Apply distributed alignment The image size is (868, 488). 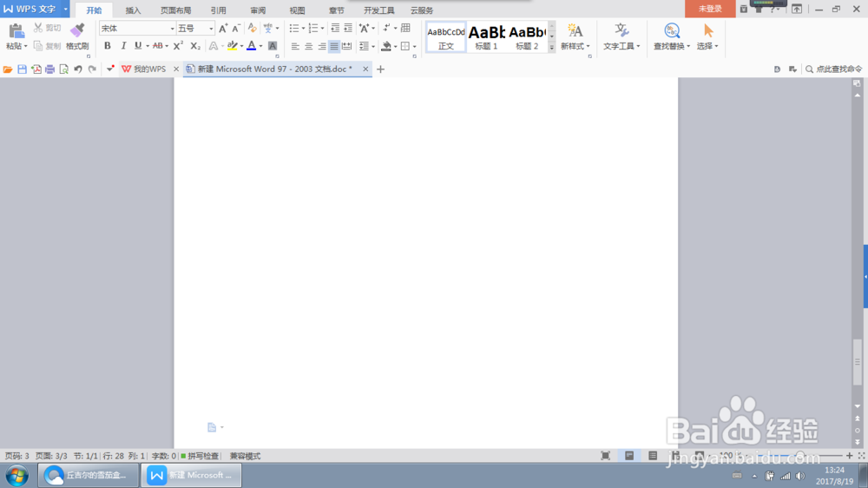pyautogui.click(x=347, y=47)
